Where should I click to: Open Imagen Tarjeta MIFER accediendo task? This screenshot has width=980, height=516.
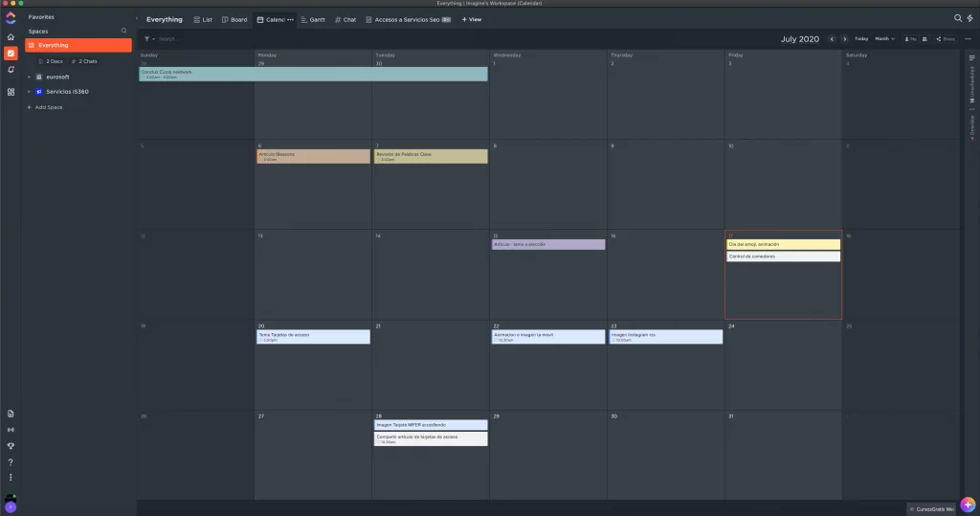(x=431, y=425)
